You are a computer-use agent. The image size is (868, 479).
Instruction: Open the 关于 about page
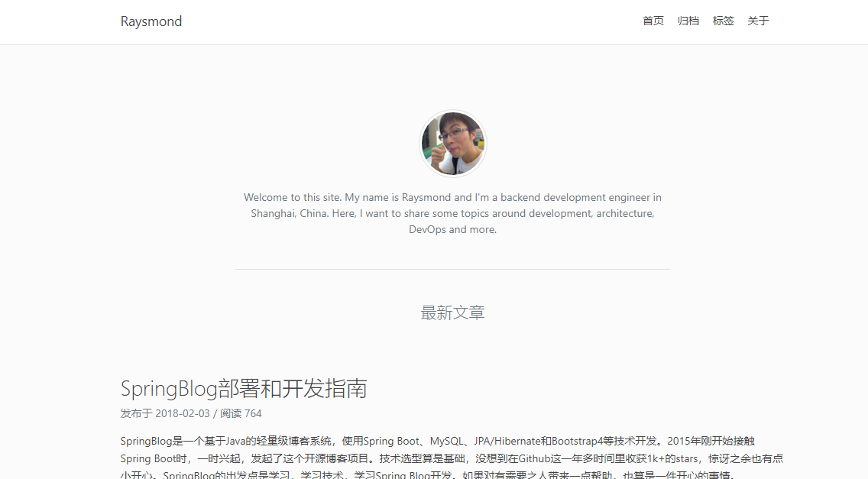point(758,21)
